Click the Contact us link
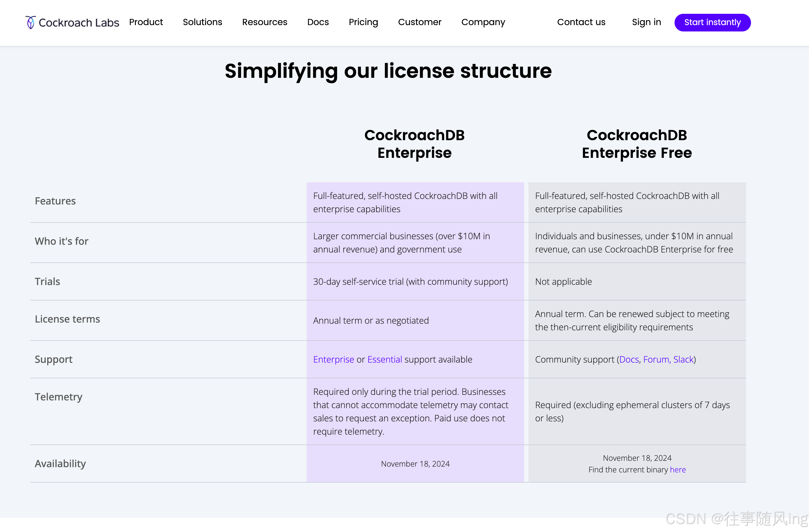This screenshot has width=809, height=532. point(581,22)
